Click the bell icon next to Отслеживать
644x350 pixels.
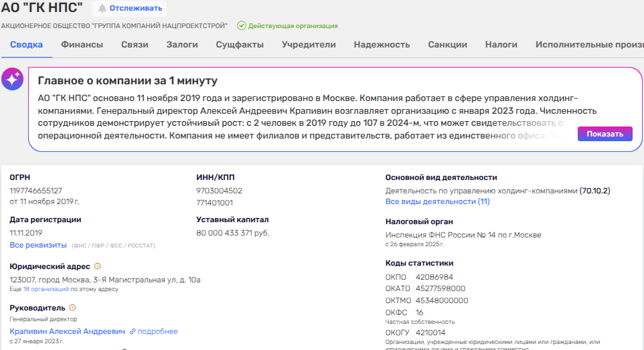coord(102,8)
